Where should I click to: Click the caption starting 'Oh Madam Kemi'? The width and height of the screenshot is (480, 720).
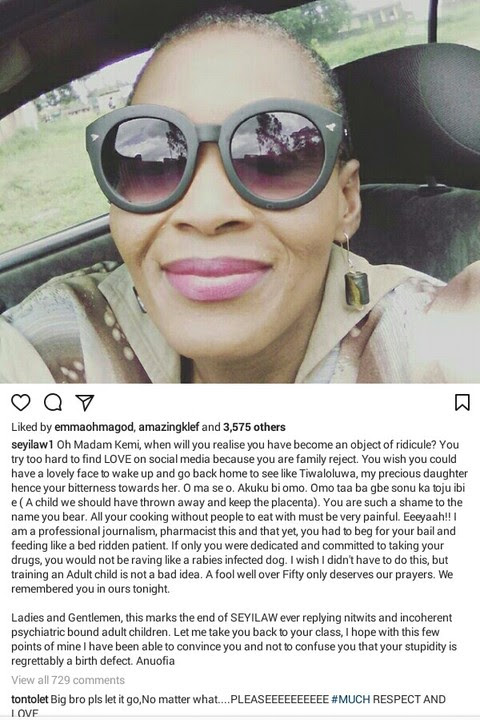(240, 517)
